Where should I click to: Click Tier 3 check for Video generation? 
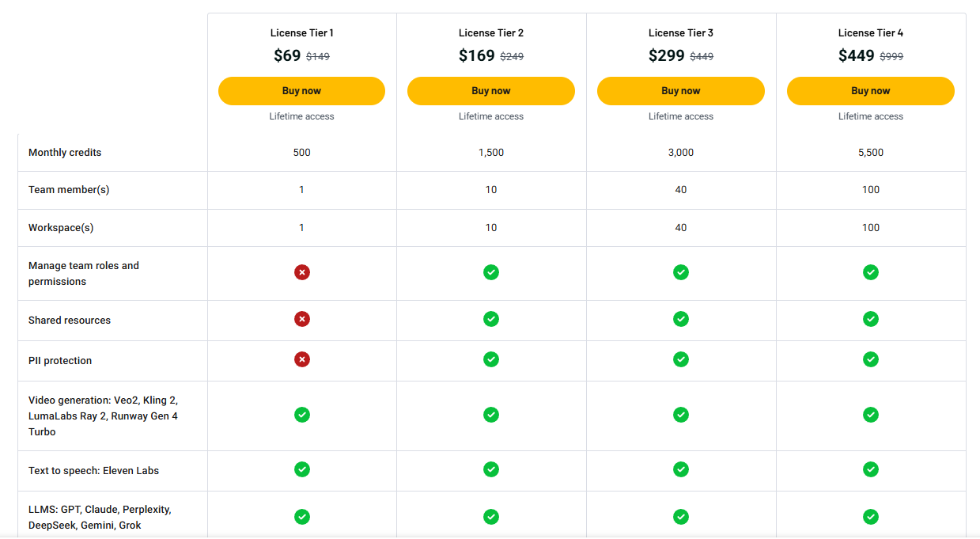tap(681, 415)
